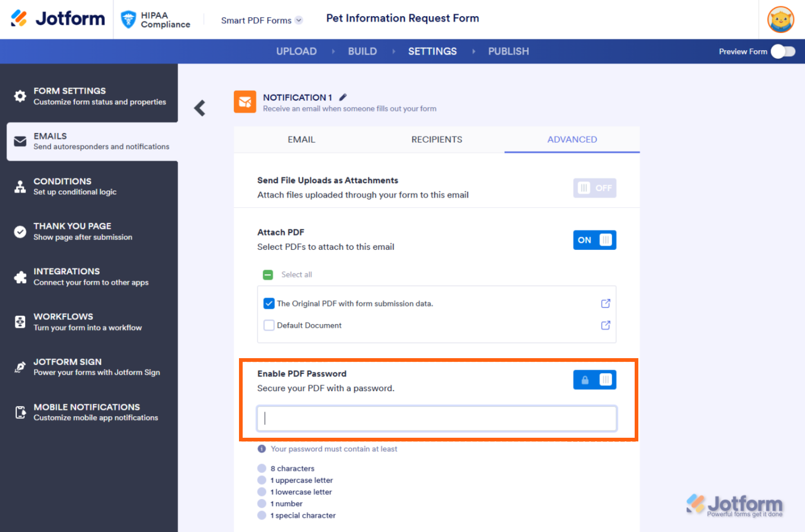Click the Jotform Sign pen icon
Image resolution: width=805 pixels, height=532 pixels.
pos(19,367)
